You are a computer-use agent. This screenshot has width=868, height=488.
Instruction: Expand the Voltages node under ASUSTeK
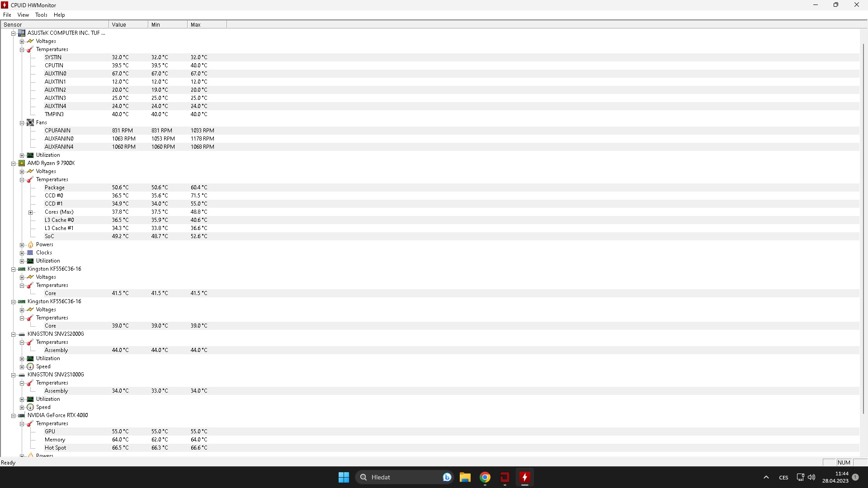pyautogui.click(x=22, y=41)
